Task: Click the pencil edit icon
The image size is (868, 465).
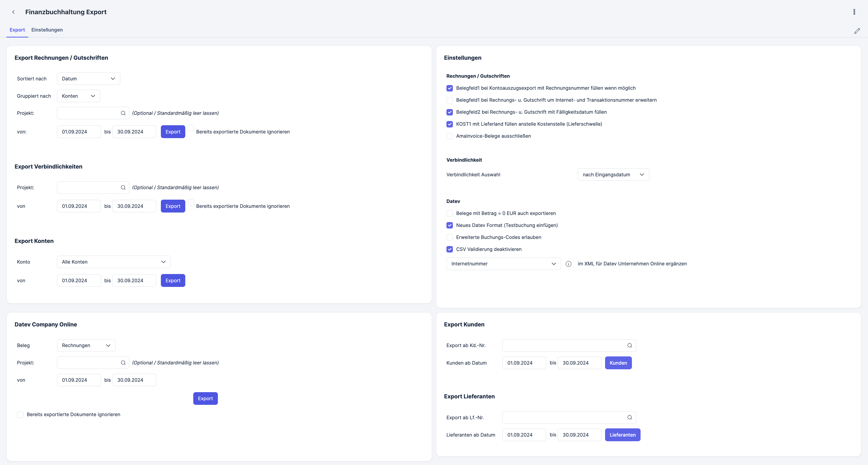Action: tap(857, 31)
